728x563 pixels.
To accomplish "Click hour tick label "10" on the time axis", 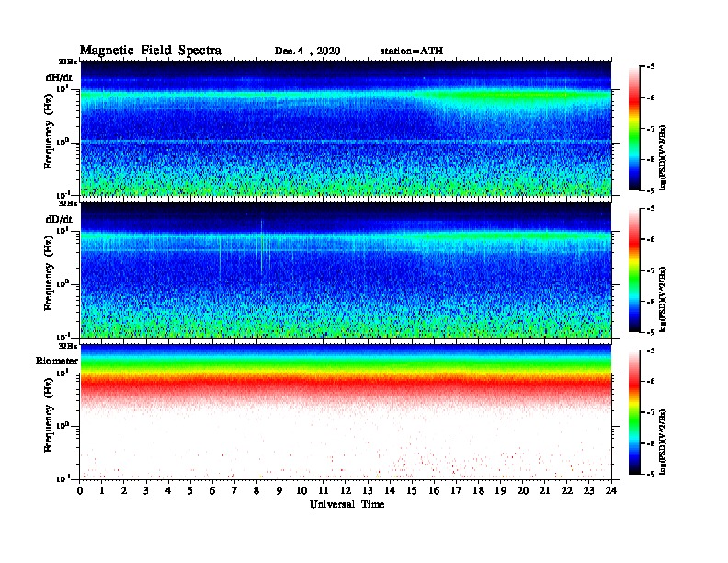I will point(301,490).
